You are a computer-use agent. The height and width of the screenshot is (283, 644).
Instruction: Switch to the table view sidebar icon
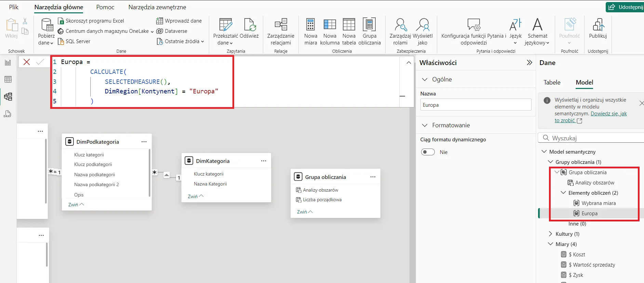coord(8,79)
